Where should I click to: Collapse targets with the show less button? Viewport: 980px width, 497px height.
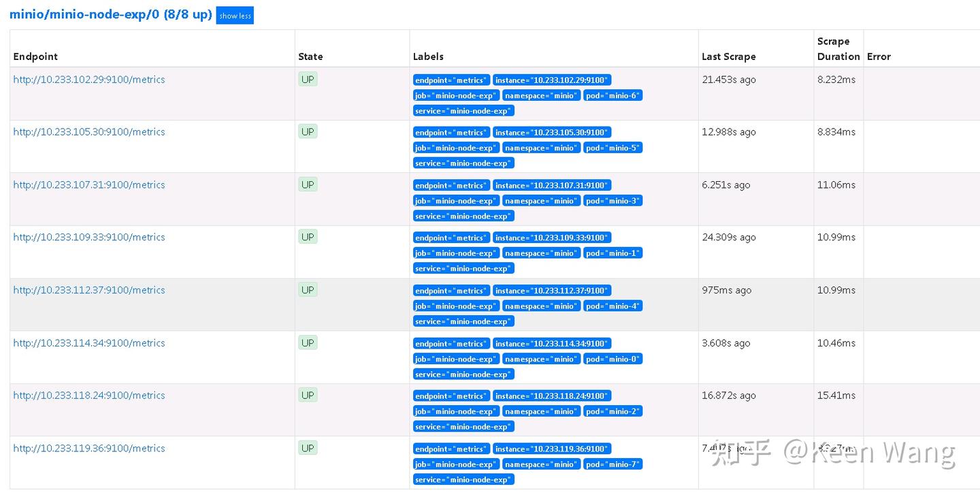(x=235, y=16)
